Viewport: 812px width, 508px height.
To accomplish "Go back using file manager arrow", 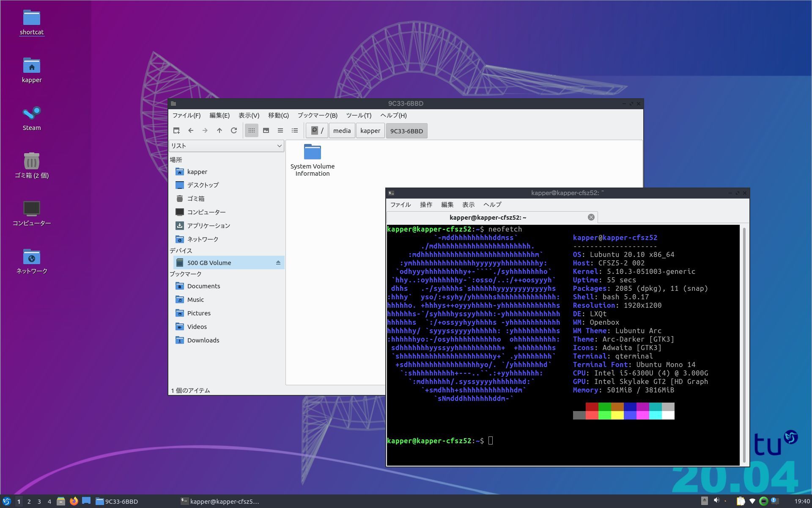I will 191,130.
